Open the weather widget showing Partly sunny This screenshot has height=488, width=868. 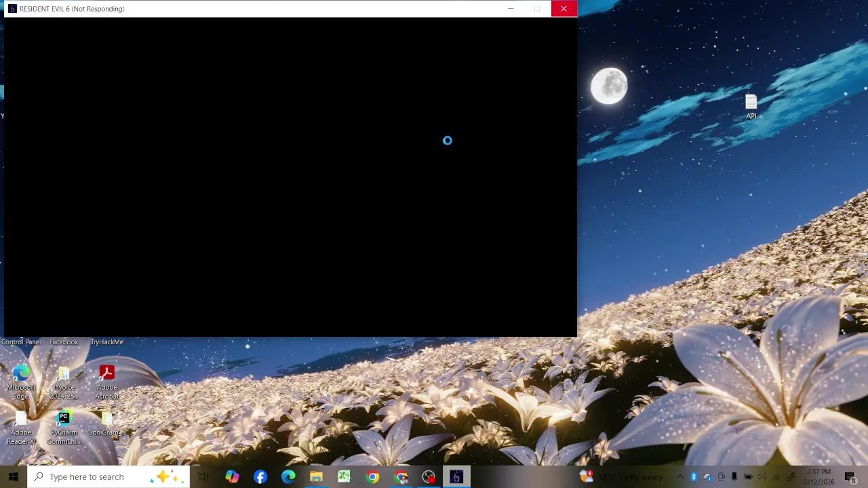pos(621,476)
